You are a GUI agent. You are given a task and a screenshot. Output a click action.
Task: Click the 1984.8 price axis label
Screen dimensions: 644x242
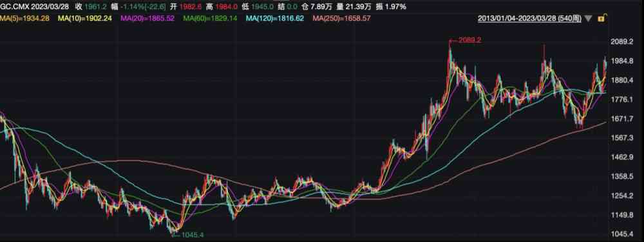(623, 61)
